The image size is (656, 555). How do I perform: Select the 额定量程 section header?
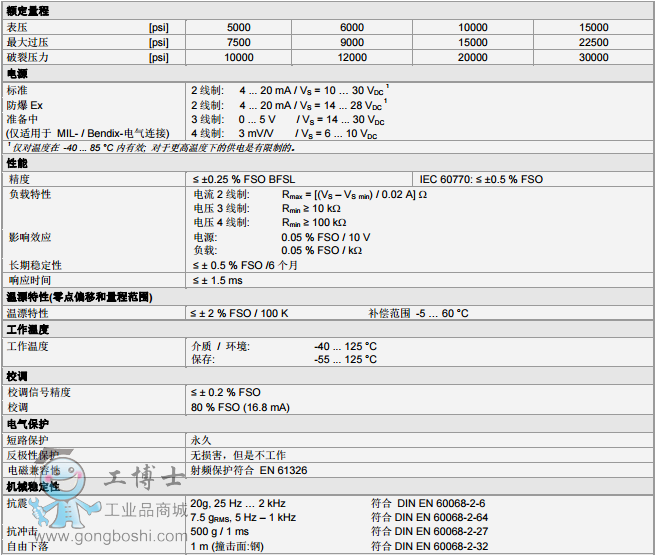28,10
